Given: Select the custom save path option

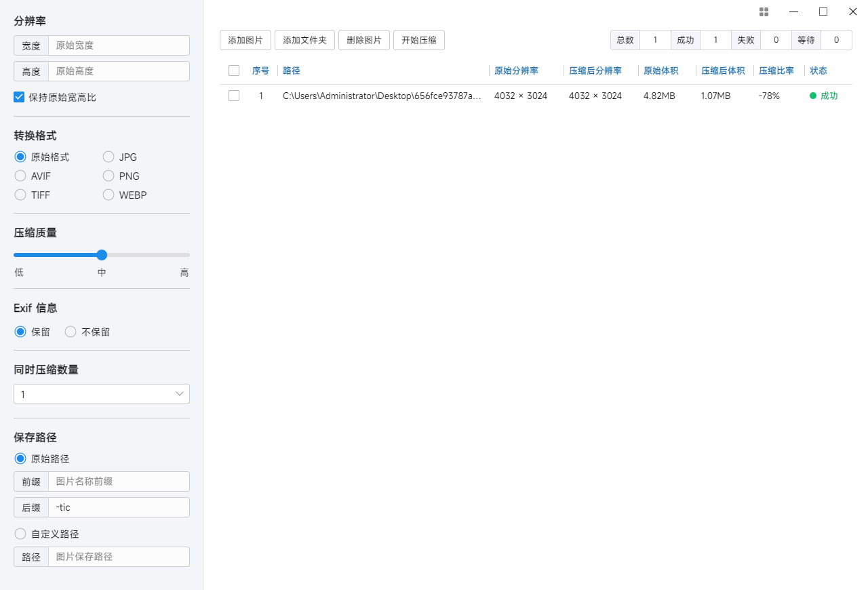Looking at the screenshot, I should (x=20, y=534).
